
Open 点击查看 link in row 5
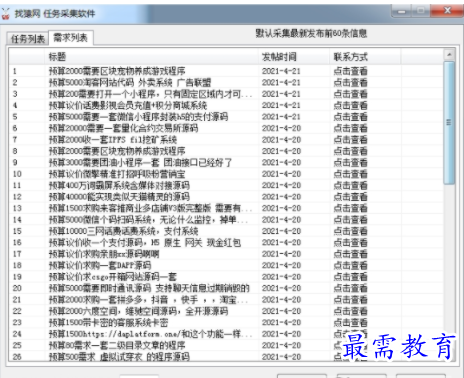point(350,116)
